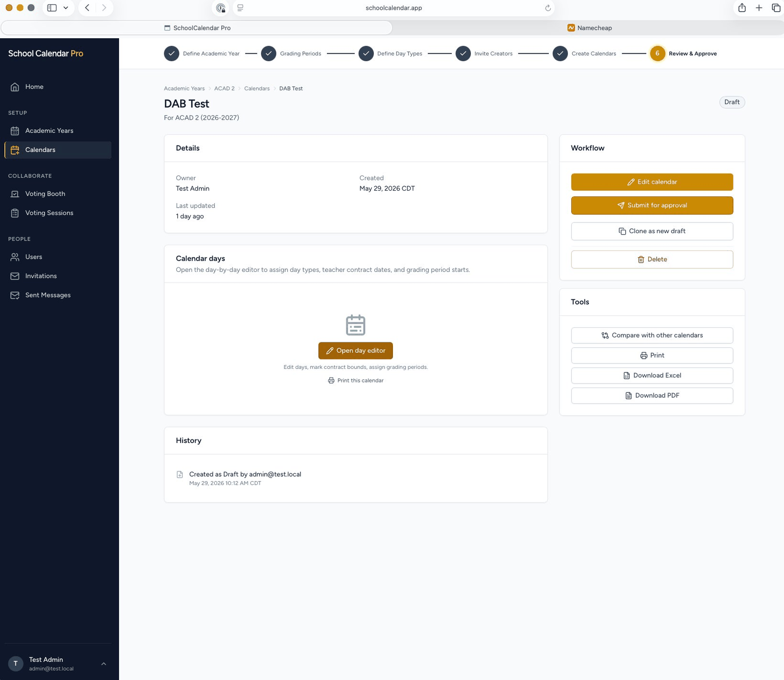Click the 'Created as Draft by admin@test.local' entry

click(245, 474)
